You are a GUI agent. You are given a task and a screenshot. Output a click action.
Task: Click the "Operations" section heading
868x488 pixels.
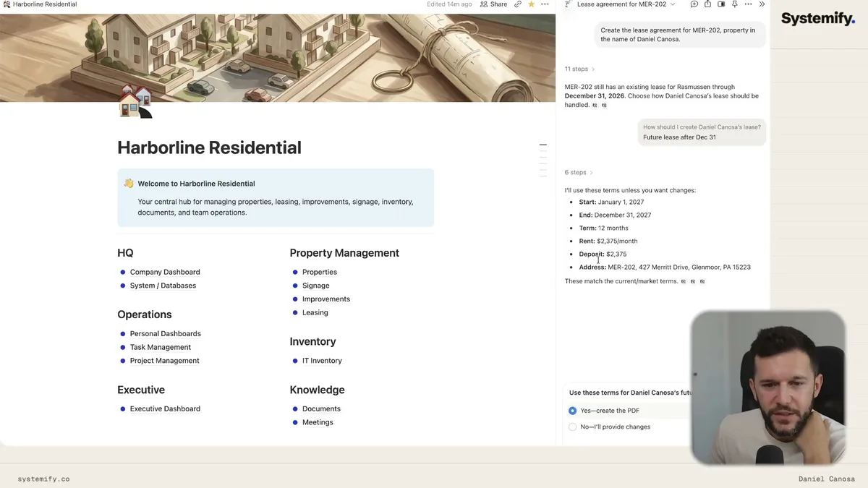pyautogui.click(x=145, y=314)
